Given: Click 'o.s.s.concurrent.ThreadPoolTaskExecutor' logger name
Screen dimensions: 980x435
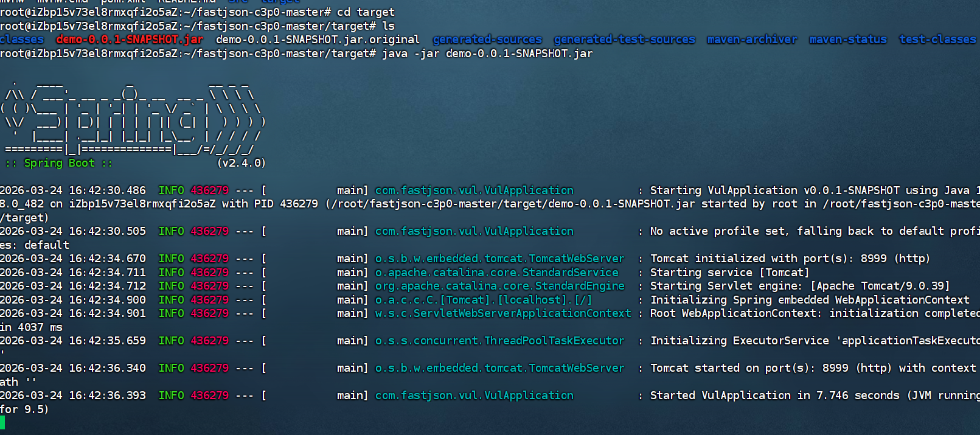Looking at the screenshot, I should tap(499, 341).
